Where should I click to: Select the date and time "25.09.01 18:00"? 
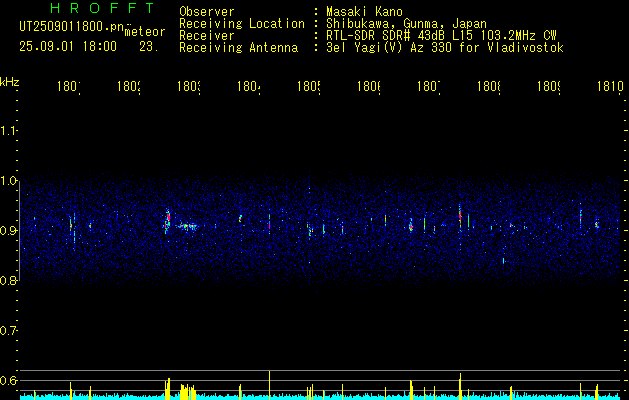tap(68, 47)
